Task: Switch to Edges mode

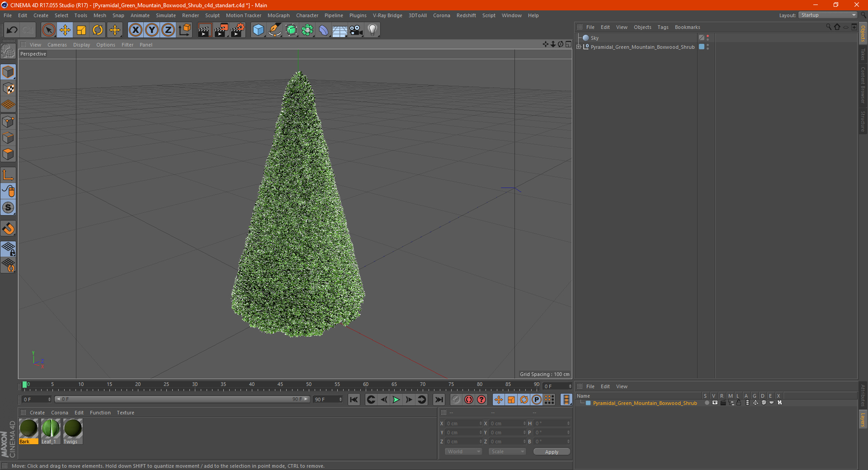Action: pos(8,138)
